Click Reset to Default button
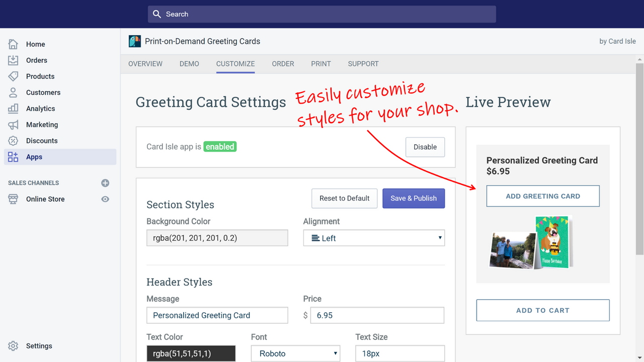 345,198
